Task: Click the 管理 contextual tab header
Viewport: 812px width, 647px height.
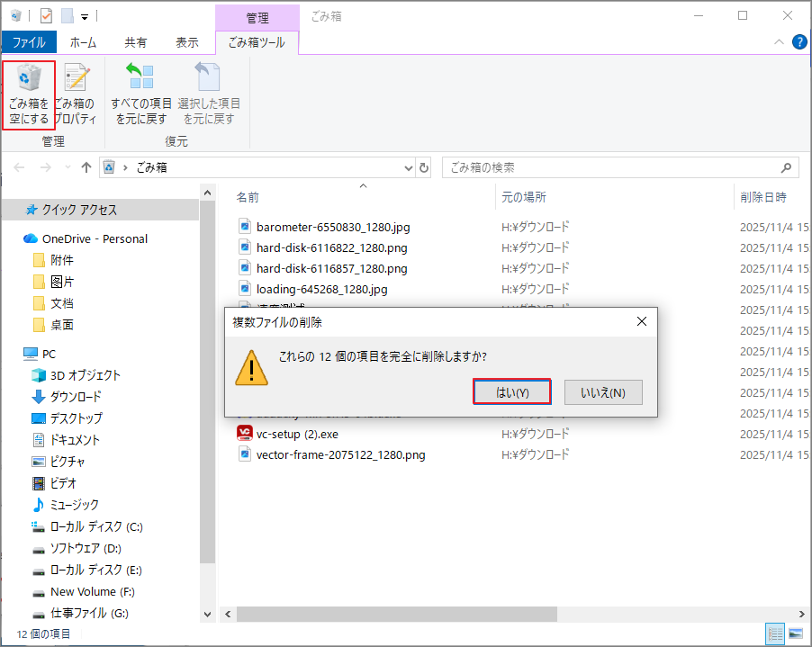Action: (x=257, y=18)
